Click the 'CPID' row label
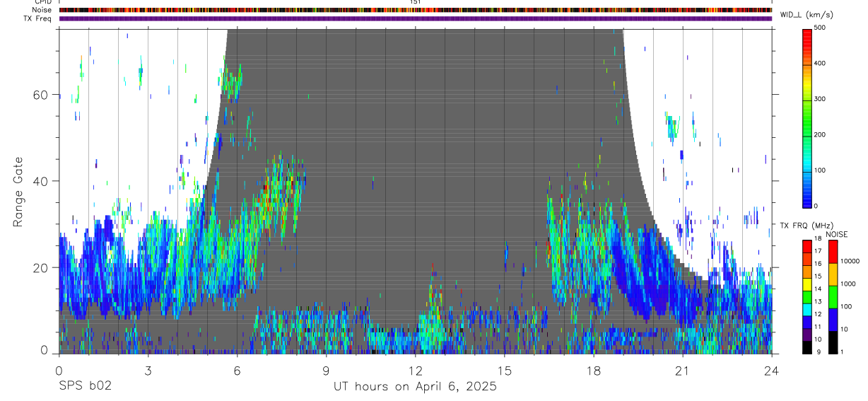 point(43,2)
